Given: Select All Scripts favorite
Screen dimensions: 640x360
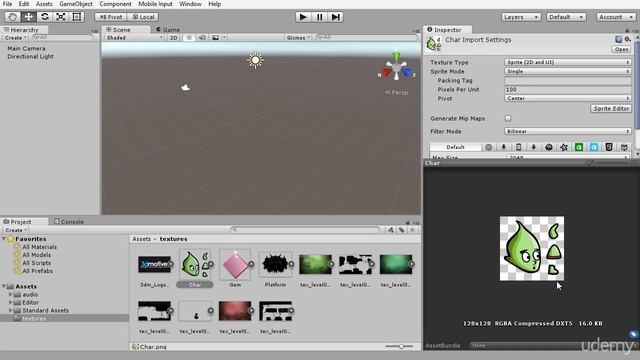Looking at the screenshot, I should tap(36, 263).
